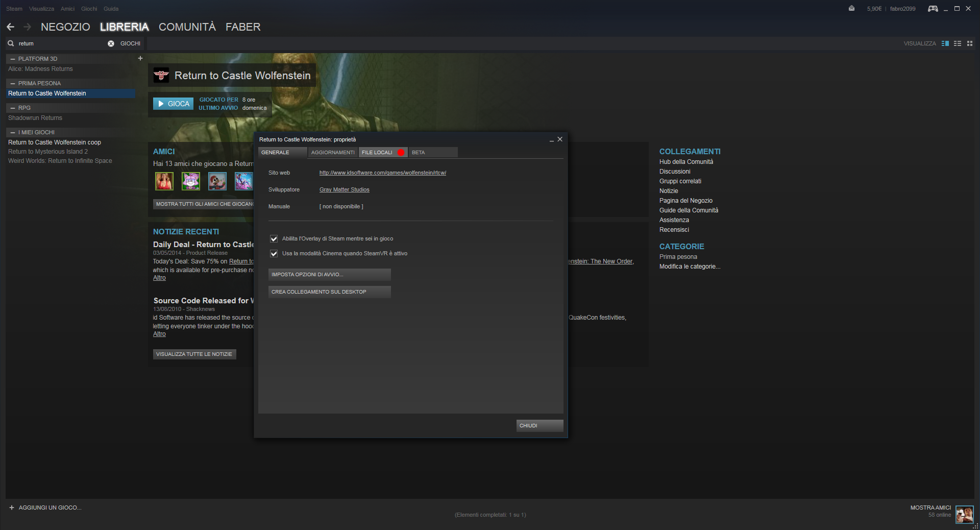
Task: Launch Big Picture mode controller icon
Action: [x=933, y=8]
